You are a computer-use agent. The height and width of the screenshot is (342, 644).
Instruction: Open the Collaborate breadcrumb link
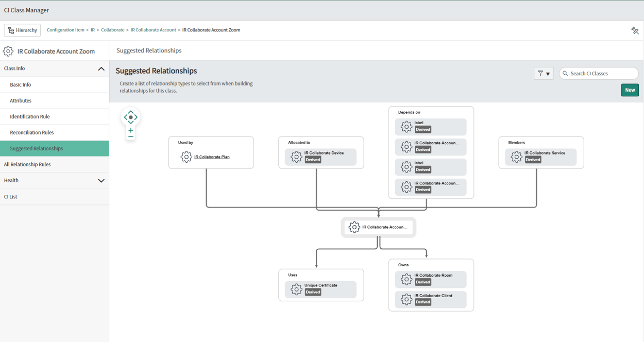(112, 30)
